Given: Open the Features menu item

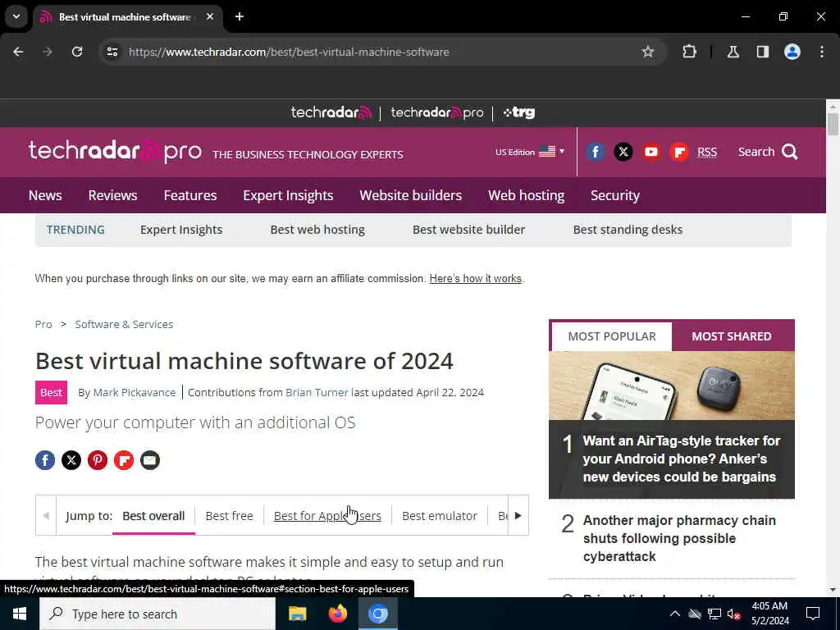Looking at the screenshot, I should point(190,195).
